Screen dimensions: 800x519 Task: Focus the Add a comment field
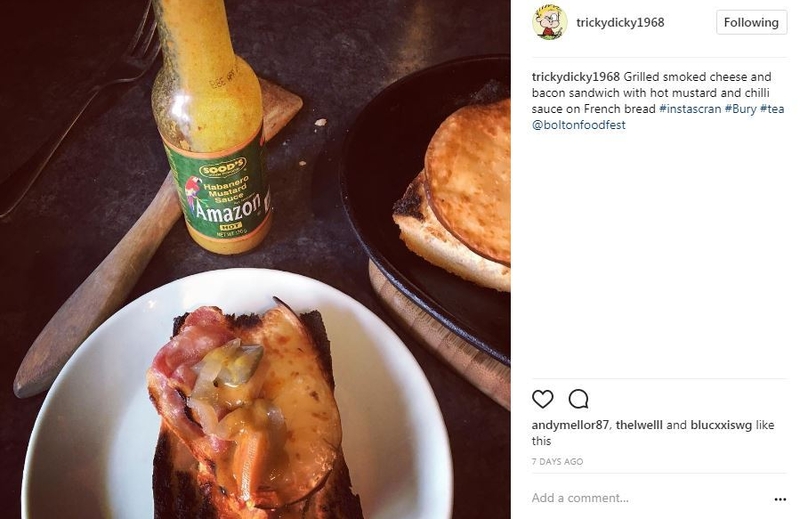pos(640,498)
